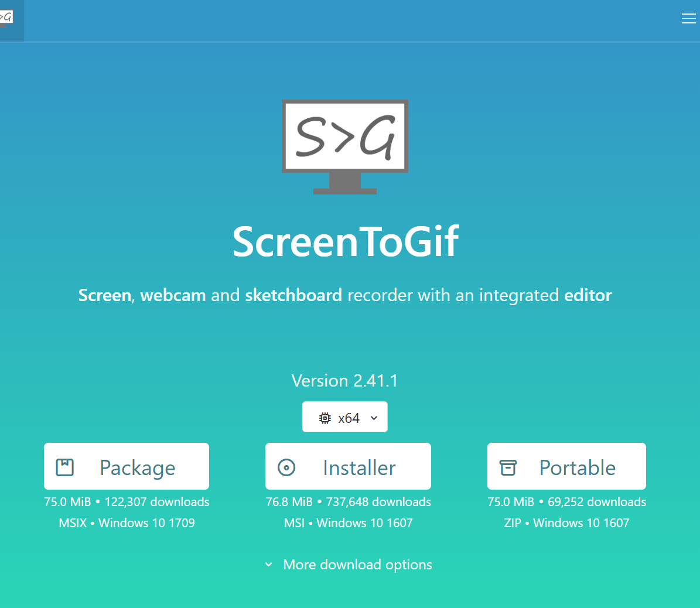Click the tagline about screen, webcam and sketchboard recorder

point(345,295)
